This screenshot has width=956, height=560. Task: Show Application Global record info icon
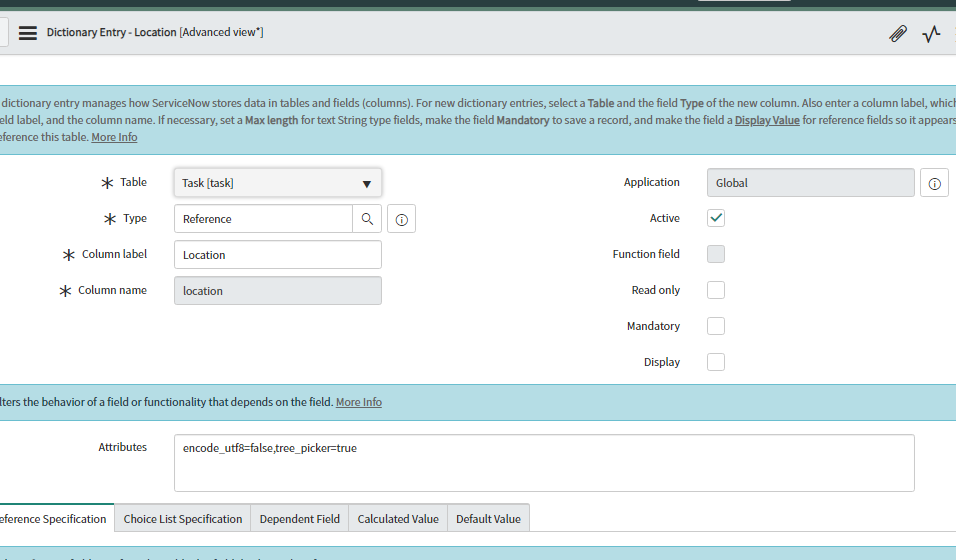pos(934,183)
